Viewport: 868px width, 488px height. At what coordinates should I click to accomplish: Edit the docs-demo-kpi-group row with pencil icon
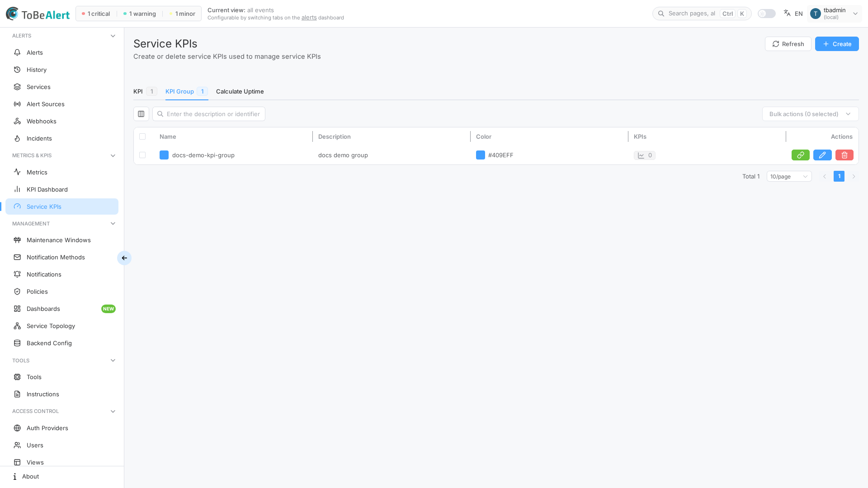[822, 155]
